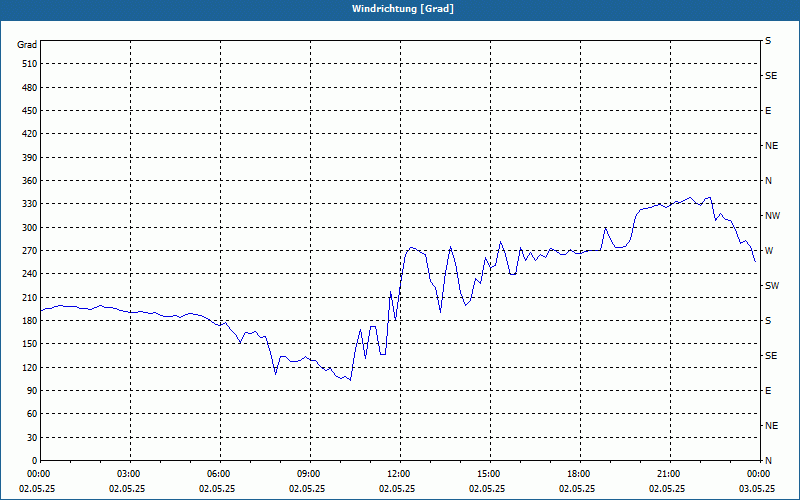Select the N compass label level with 360
800x500 pixels.
769,181
